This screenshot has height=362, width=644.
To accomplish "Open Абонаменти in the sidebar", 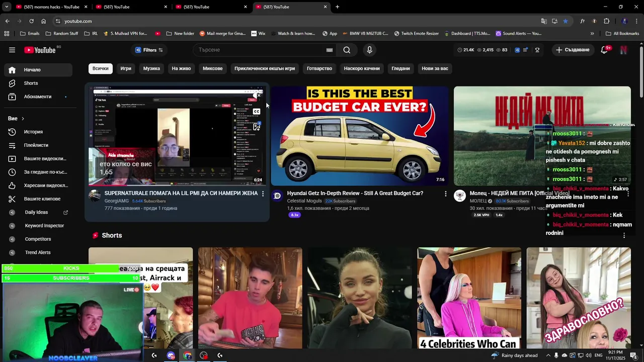I will (38, 97).
